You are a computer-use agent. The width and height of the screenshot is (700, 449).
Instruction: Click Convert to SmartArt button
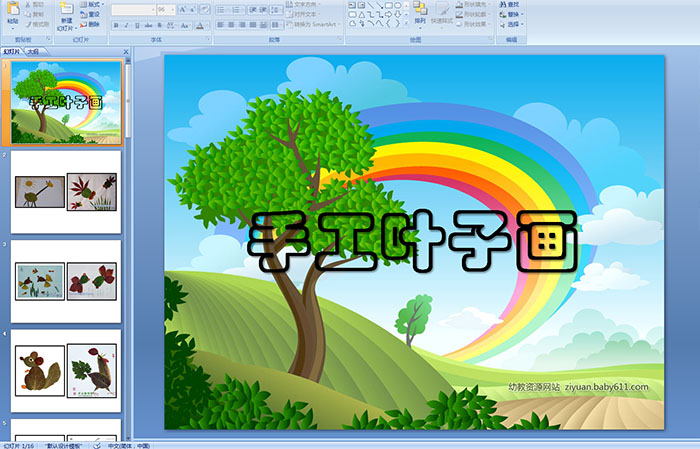[x=313, y=24]
